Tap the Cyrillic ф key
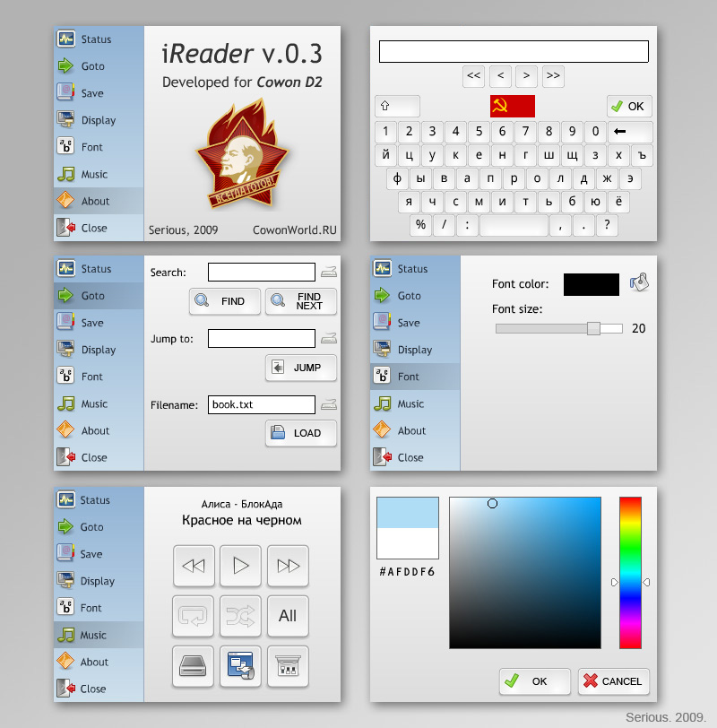This screenshot has width=717, height=728. [x=397, y=178]
